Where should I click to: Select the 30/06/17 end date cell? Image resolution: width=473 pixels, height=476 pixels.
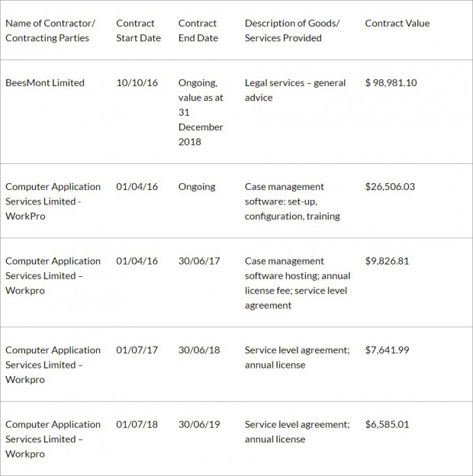point(199,261)
